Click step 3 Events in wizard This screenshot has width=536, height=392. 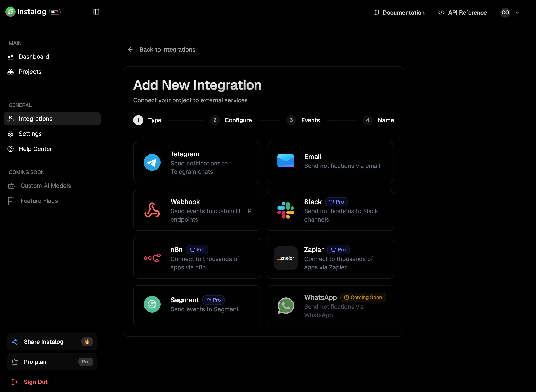[303, 120]
